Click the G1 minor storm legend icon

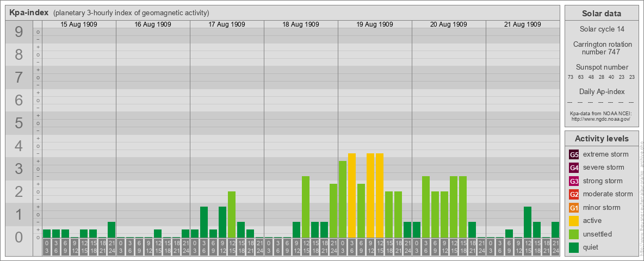click(574, 208)
